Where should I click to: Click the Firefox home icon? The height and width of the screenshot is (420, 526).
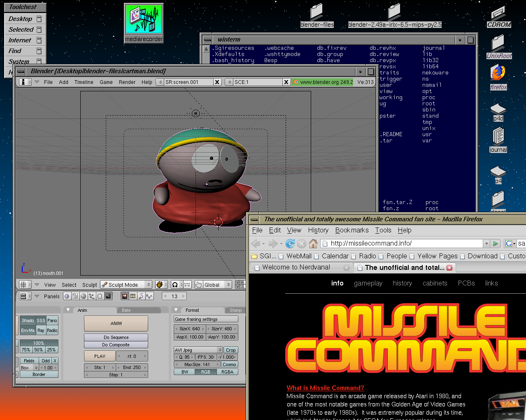[x=313, y=244]
